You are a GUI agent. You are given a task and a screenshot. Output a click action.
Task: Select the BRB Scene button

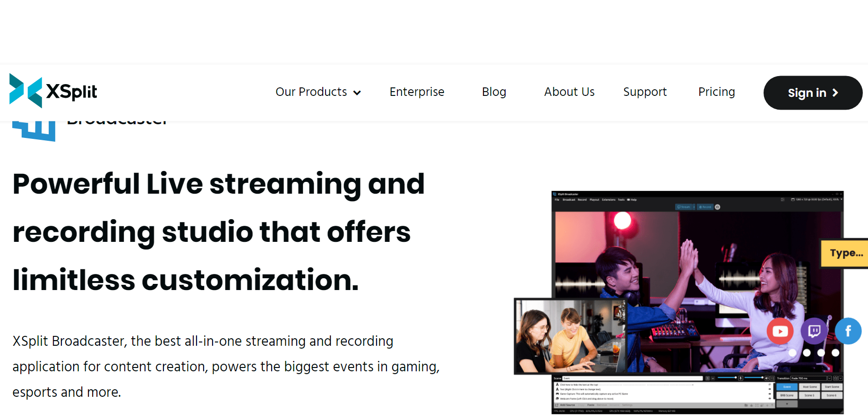[787, 395]
